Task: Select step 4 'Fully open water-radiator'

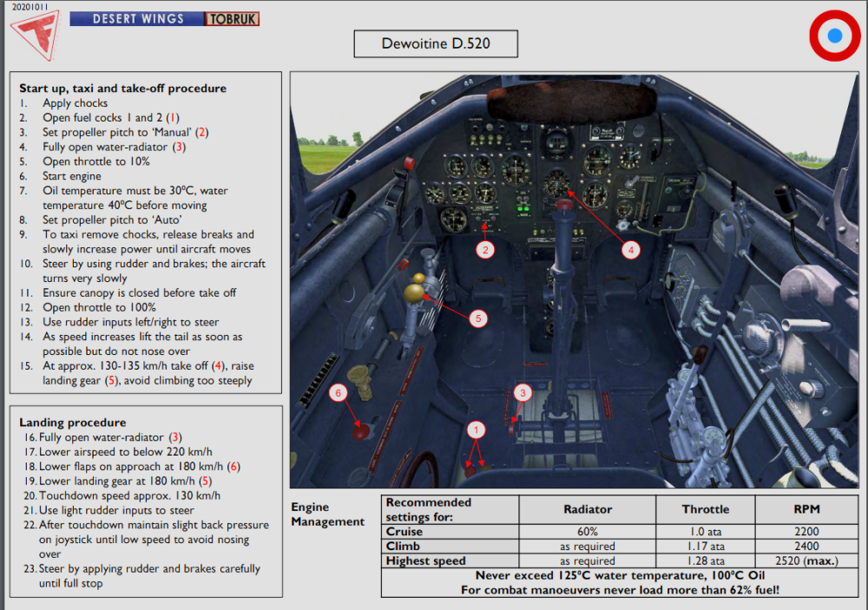Action: click(103, 147)
